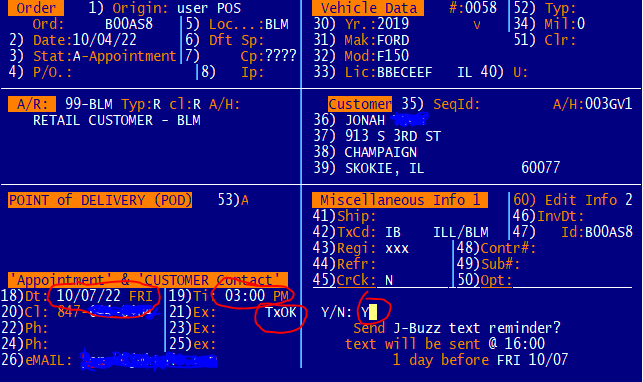Select the Mod field F150
This screenshot has width=643, height=382.
click(393, 56)
